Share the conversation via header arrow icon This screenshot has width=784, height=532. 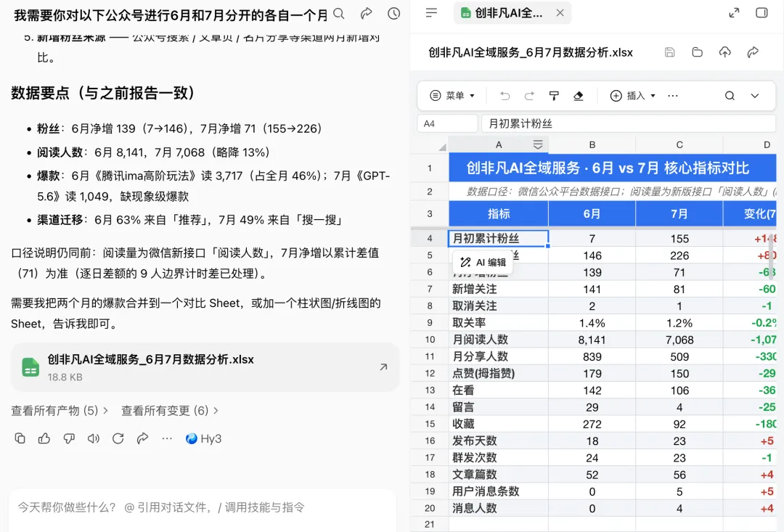366,14
